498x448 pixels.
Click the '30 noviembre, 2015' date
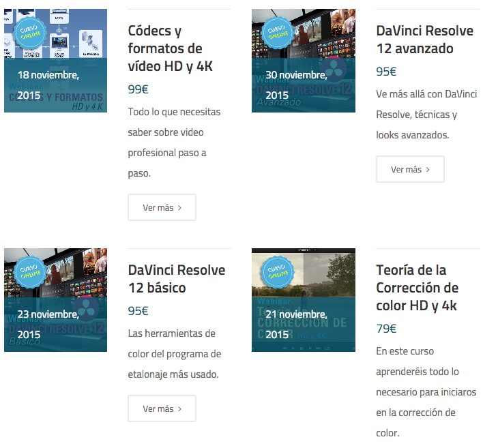296,85
